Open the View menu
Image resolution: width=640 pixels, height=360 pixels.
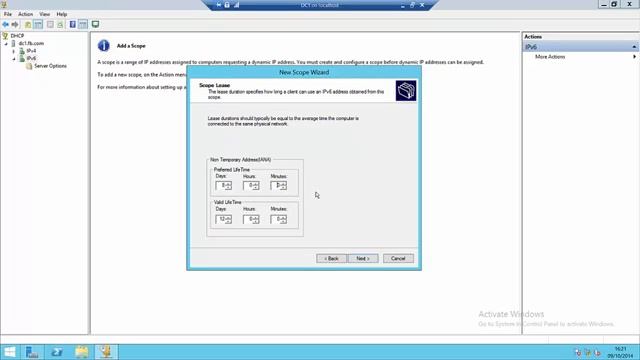point(44,14)
